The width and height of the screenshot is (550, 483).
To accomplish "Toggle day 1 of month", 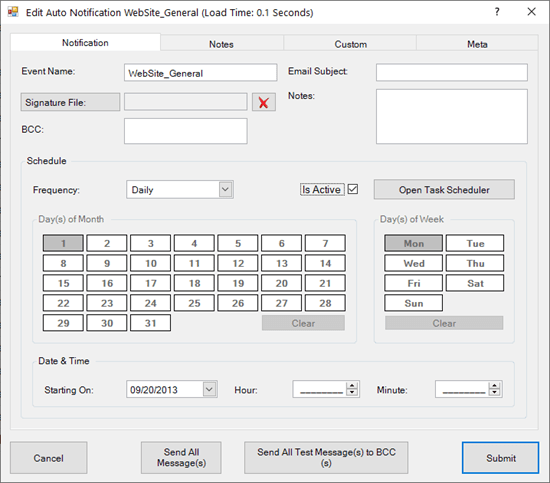I will (63, 243).
